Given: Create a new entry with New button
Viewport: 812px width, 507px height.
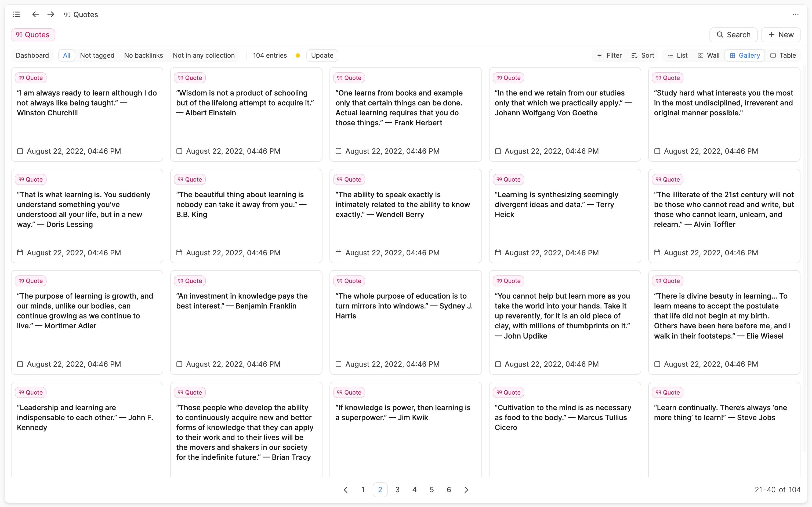Looking at the screenshot, I should [781, 35].
